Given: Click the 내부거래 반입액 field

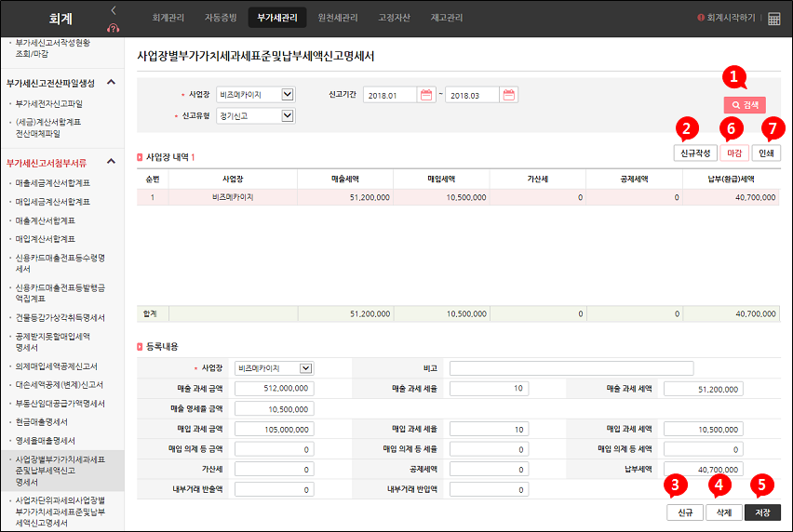Looking at the screenshot, I should click(489, 489).
